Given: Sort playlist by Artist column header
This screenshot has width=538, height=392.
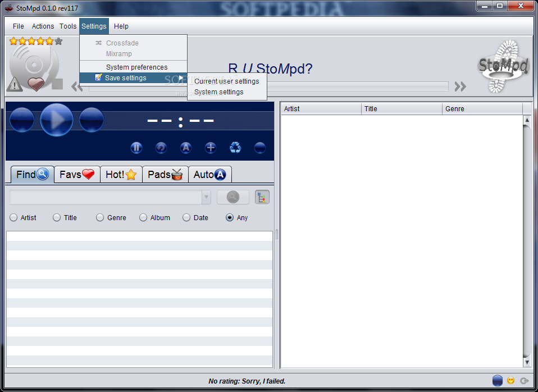Looking at the screenshot, I should 321,109.
